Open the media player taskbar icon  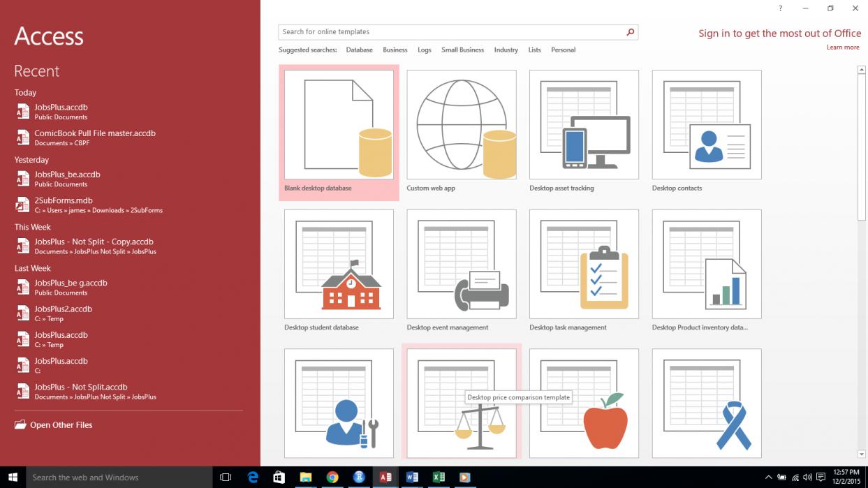tap(465, 478)
